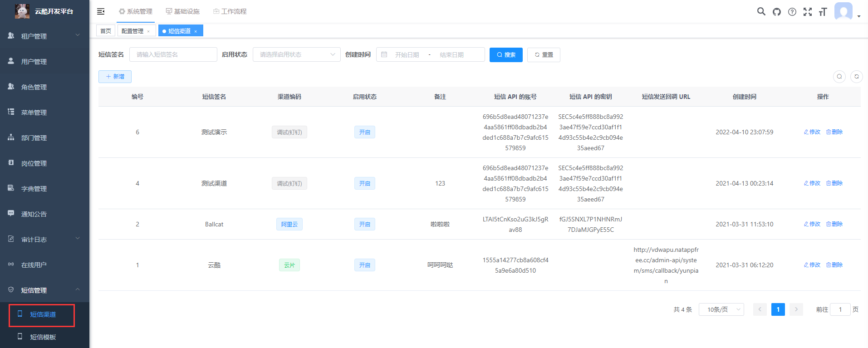Go to the 首页 tab
868x348 pixels.
point(106,31)
